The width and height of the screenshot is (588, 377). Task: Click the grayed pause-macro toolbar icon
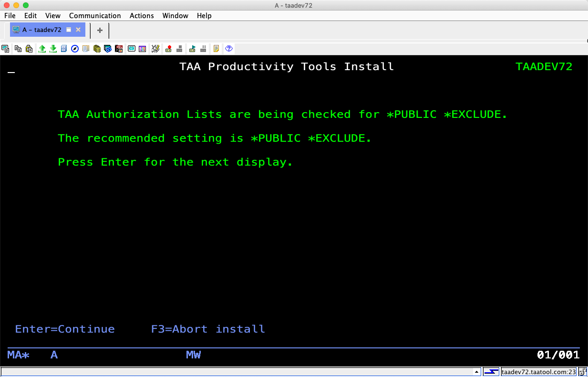203,49
